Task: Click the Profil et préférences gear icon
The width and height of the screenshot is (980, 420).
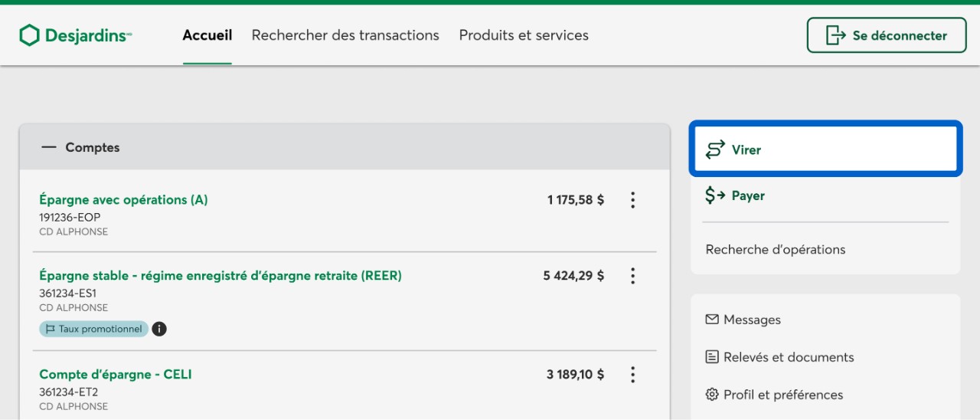Action: [x=712, y=395]
